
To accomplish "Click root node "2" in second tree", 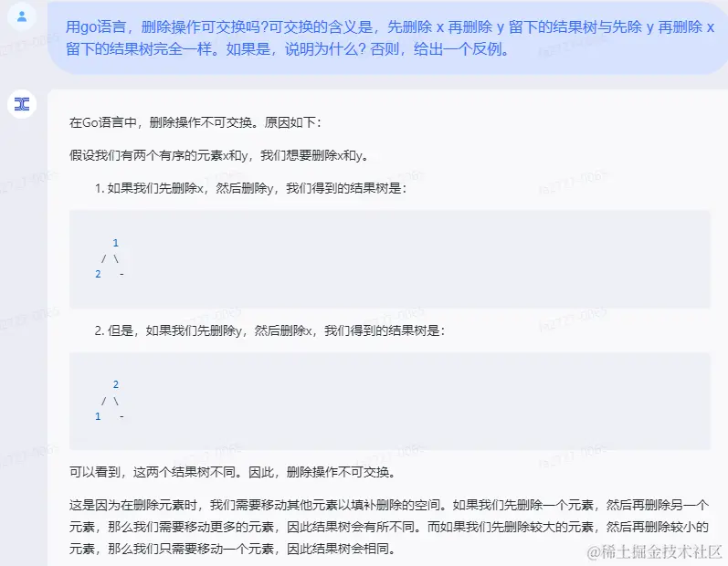I will click(116, 384).
